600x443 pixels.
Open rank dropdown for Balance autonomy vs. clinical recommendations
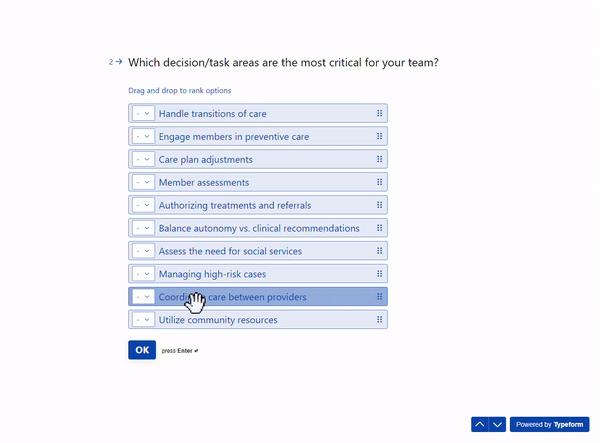[143, 228]
